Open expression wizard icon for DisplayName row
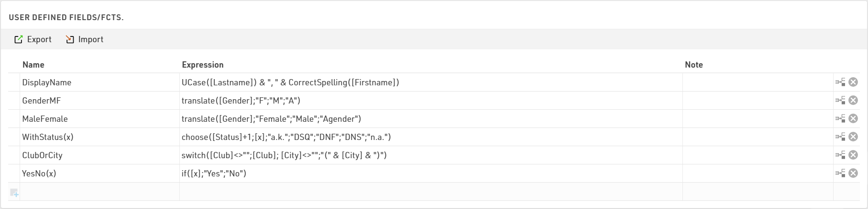Image resolution: width=868 pixels, height=209 pixels. click(x=840, y=82)
